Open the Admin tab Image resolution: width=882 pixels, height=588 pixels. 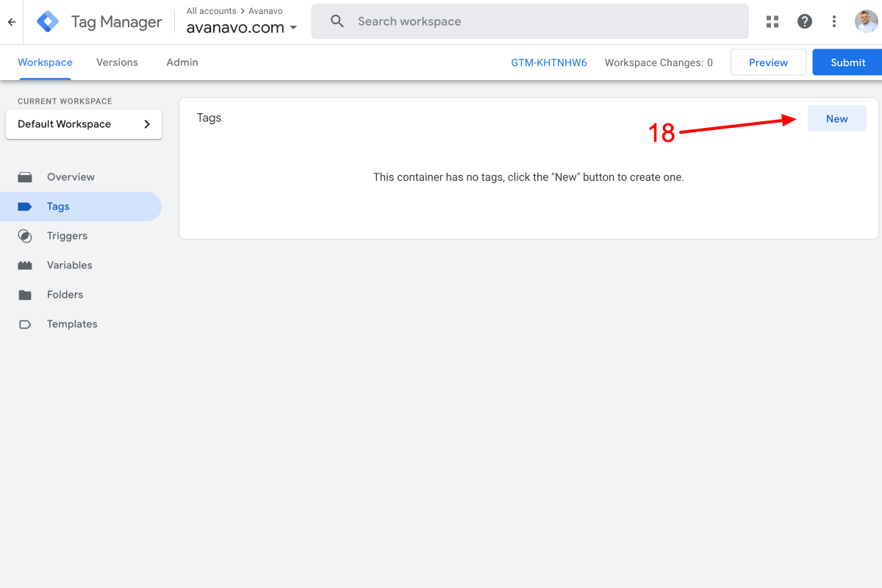182,62
